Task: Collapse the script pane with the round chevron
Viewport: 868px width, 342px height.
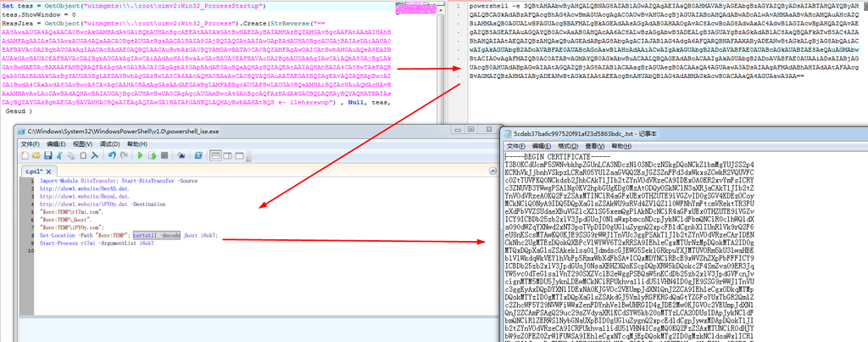Action: 492,171
